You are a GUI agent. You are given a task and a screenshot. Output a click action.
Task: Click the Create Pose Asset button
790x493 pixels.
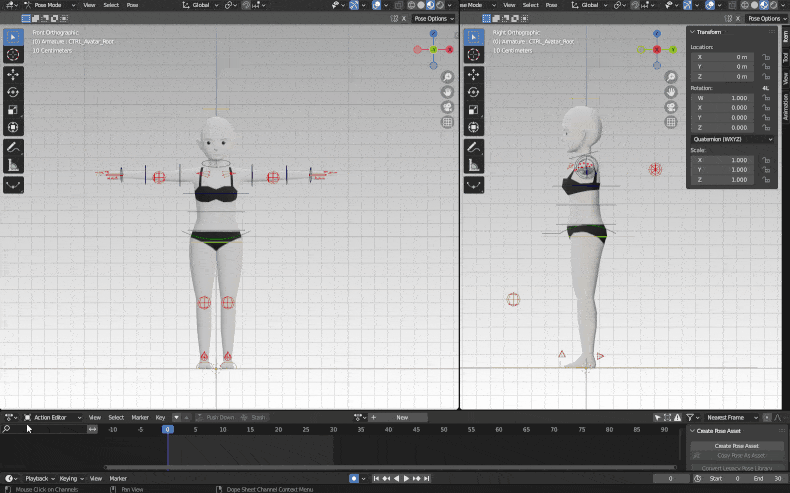pyautogui.click(x=735, y=445)
